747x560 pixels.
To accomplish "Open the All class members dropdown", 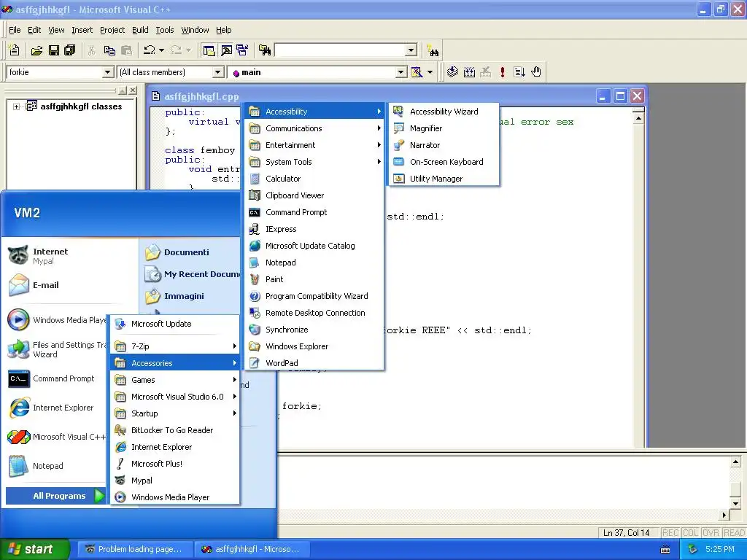I will click(x=217, y=72).
